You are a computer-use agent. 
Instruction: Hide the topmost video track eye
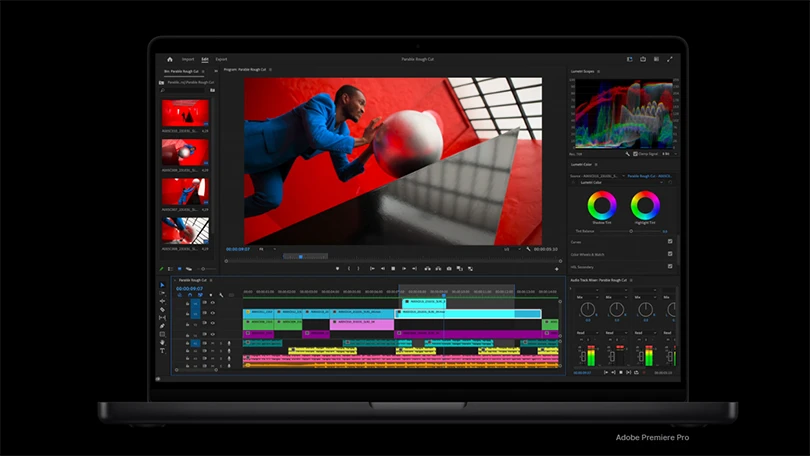pyautogui.click(x=212, y=303)
